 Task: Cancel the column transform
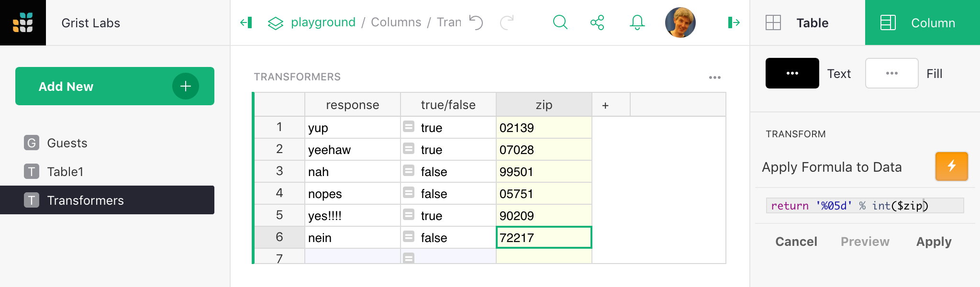[796, 242]
